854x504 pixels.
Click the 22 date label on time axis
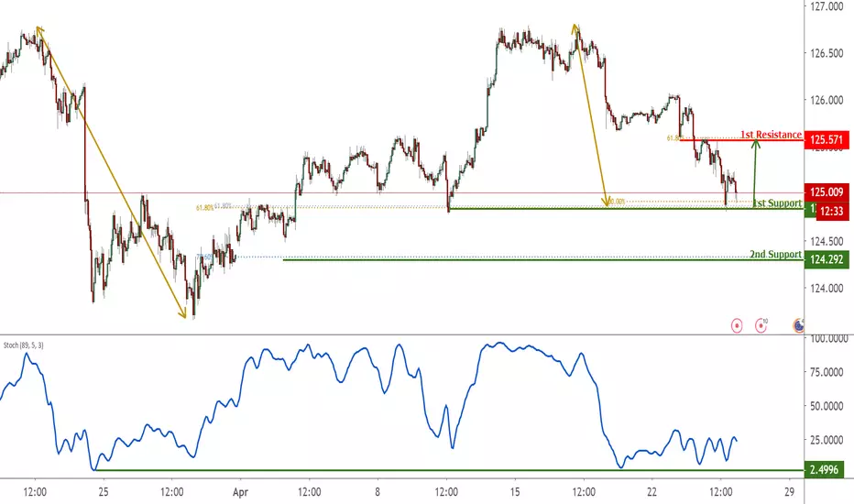click(651, 492)
